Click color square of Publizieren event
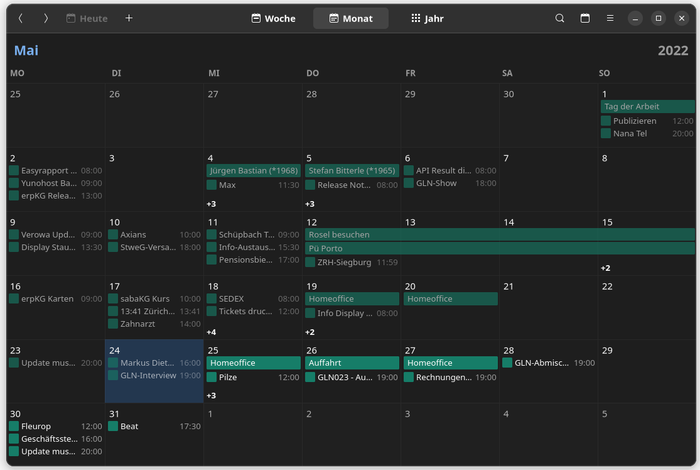 [x=605, y=121]
